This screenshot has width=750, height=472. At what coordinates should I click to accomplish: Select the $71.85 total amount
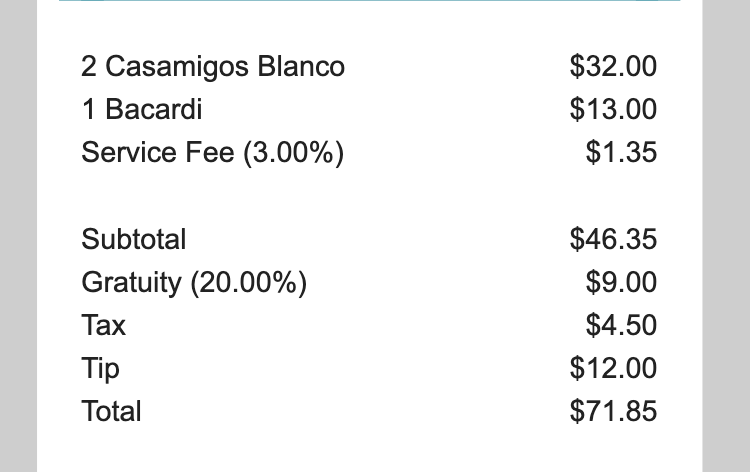click(613, 412)
